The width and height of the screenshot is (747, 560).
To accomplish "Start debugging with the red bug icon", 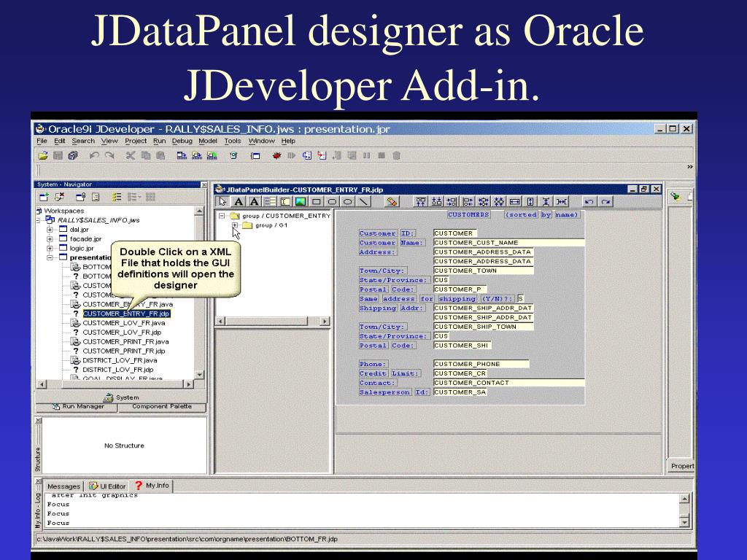I will point(276,155).
